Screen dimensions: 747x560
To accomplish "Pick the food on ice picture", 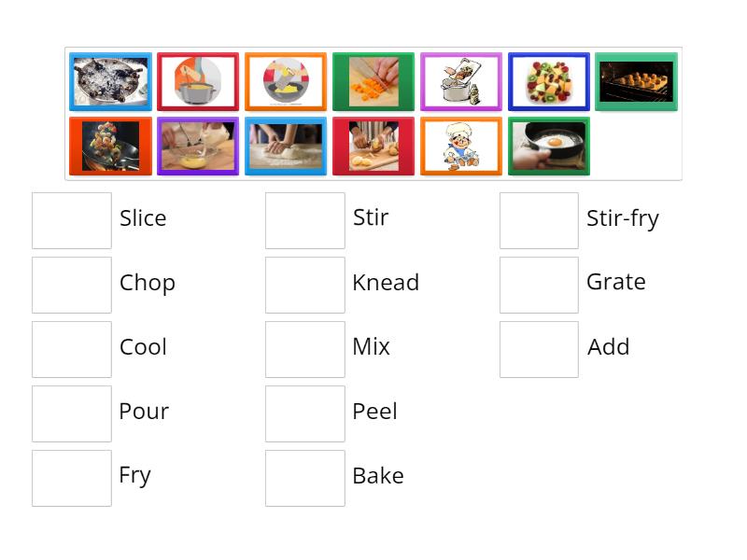I will 110,81.
